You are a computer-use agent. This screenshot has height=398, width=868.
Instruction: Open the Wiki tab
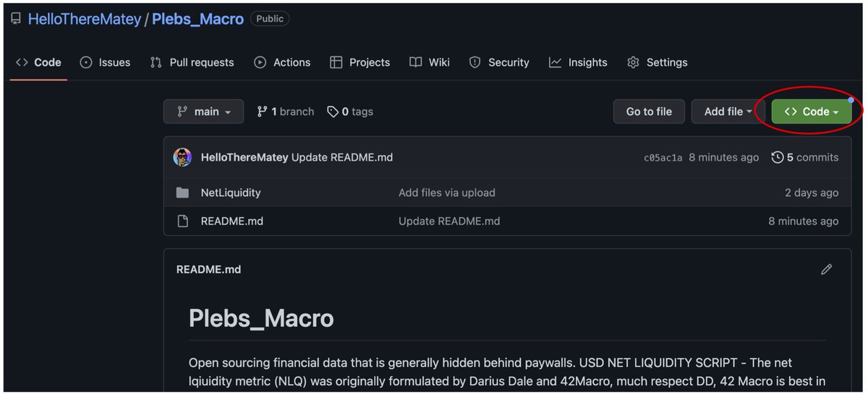[x=430, y=62]
